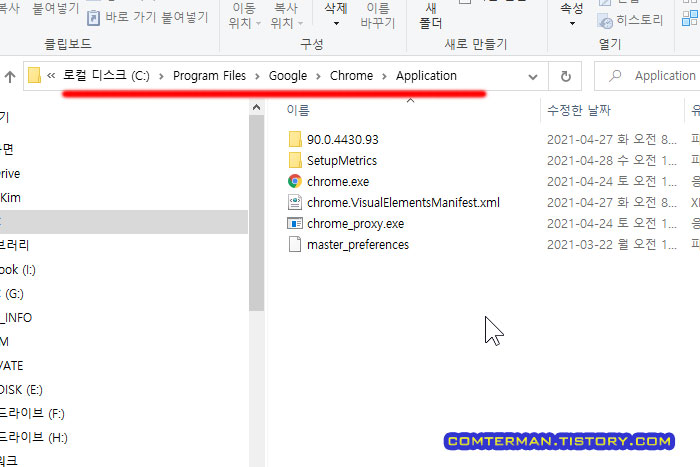This screenshot has height=467, width=700.
Task: Refresh the Application folder view
Action: (x=565, y=76)
